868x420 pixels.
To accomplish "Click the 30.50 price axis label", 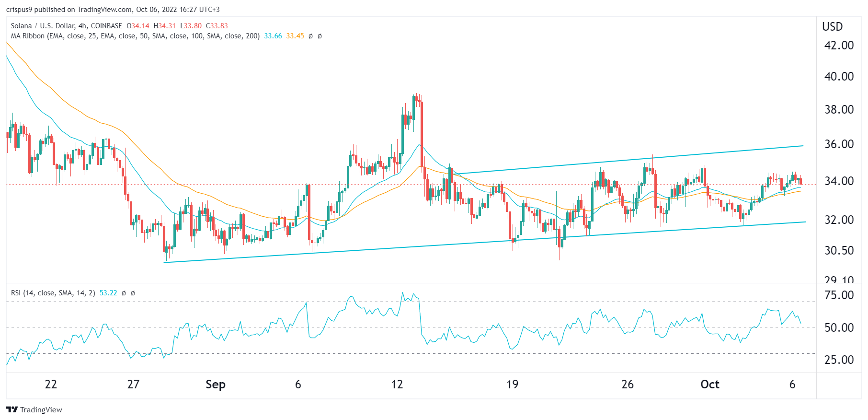I will pos(839,251).
